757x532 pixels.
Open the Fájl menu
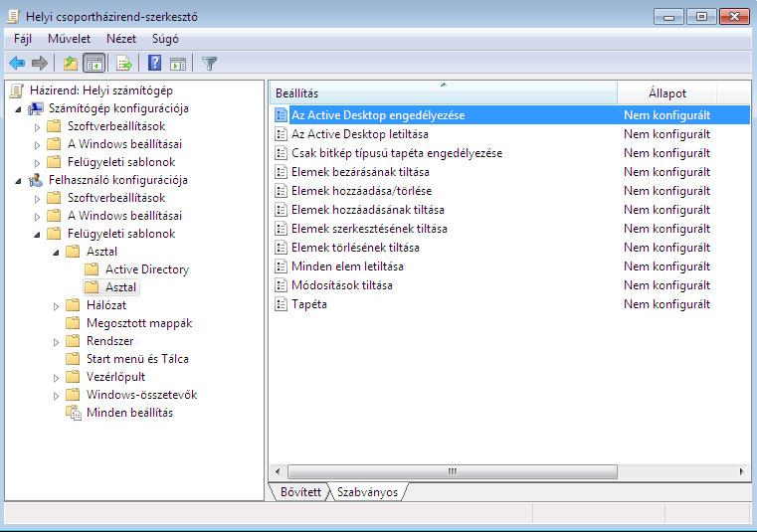(x=23, y=39)
